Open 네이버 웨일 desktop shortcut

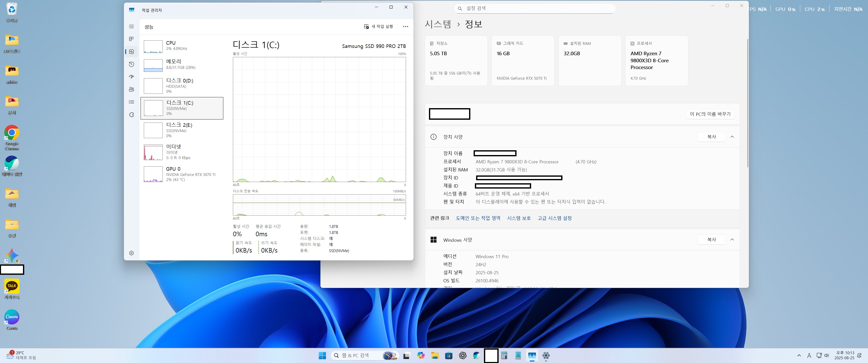(12, 166)
